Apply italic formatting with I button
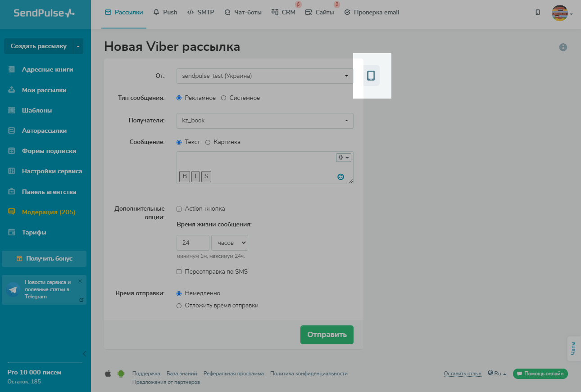 (195, 176)
